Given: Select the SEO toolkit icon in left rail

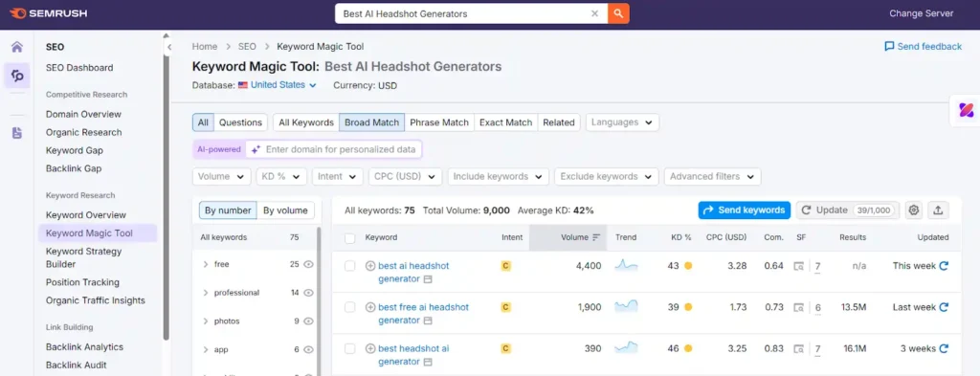Looking at the screenshot, I should click(17, 76).
